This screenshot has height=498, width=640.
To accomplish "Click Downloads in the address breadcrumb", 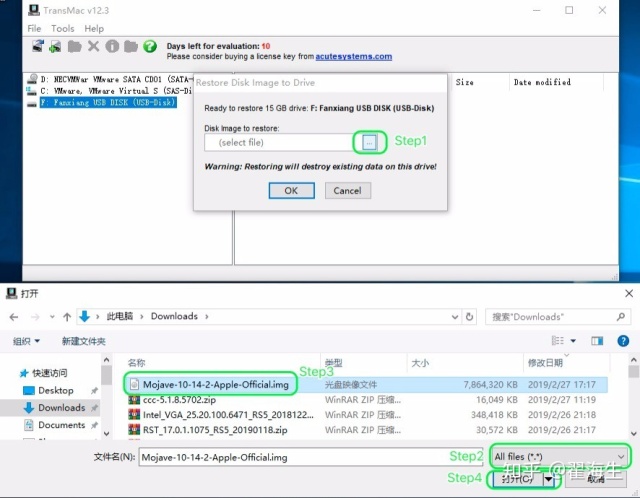I will click(174, 316).
